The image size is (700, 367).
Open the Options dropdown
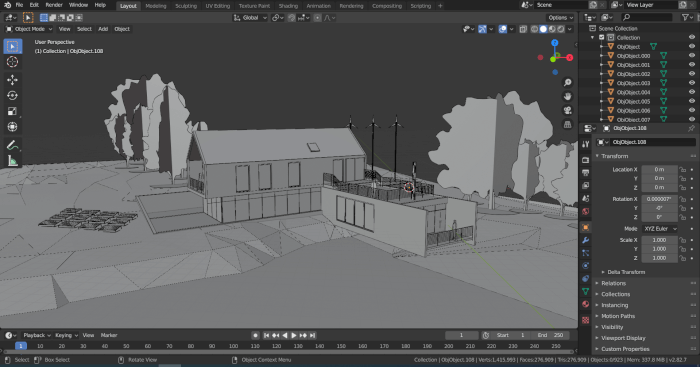tap(561, 18)
